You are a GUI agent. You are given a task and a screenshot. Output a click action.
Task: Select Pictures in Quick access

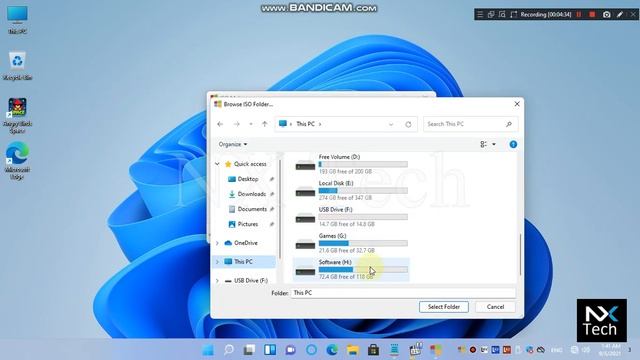click(x=248, y=224)
